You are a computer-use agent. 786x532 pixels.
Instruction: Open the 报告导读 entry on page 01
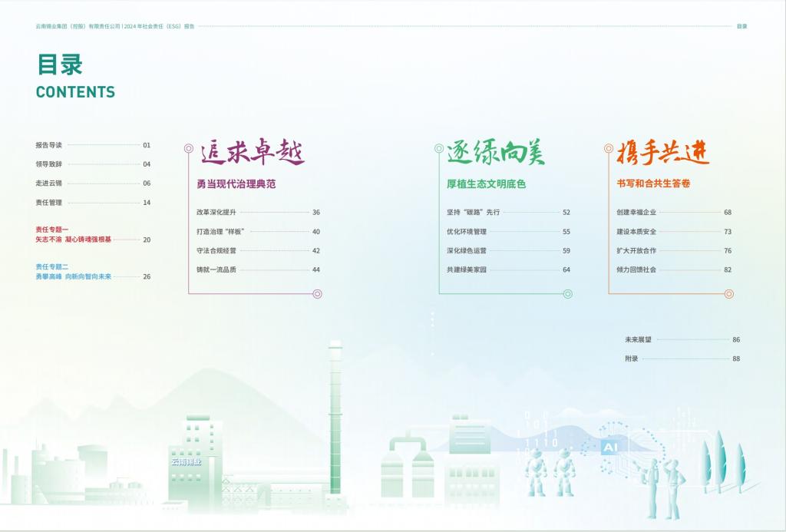pyautogui.click(x=48, y=145)
